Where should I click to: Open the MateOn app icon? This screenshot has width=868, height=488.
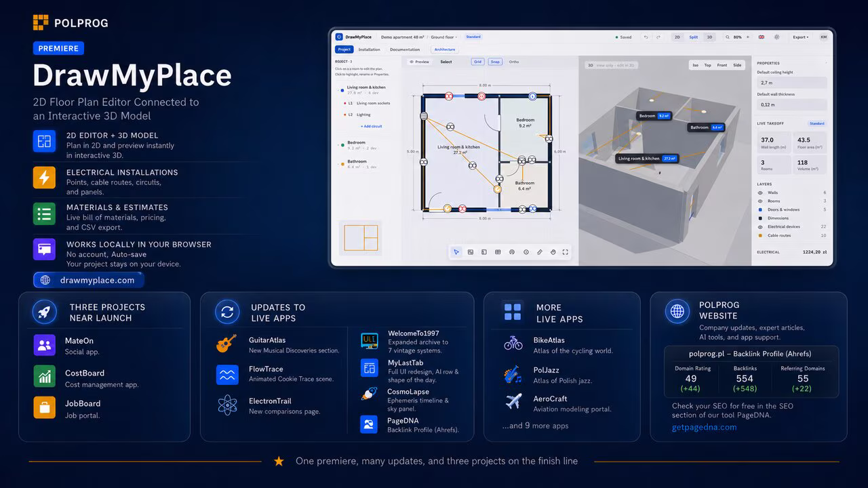tap(45, 346)
